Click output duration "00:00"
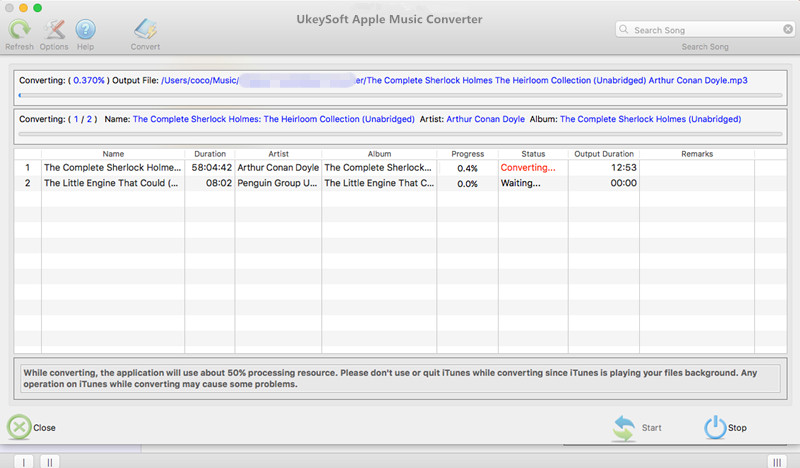This screenshot has height=468, width=800. [x=623, y=183]
